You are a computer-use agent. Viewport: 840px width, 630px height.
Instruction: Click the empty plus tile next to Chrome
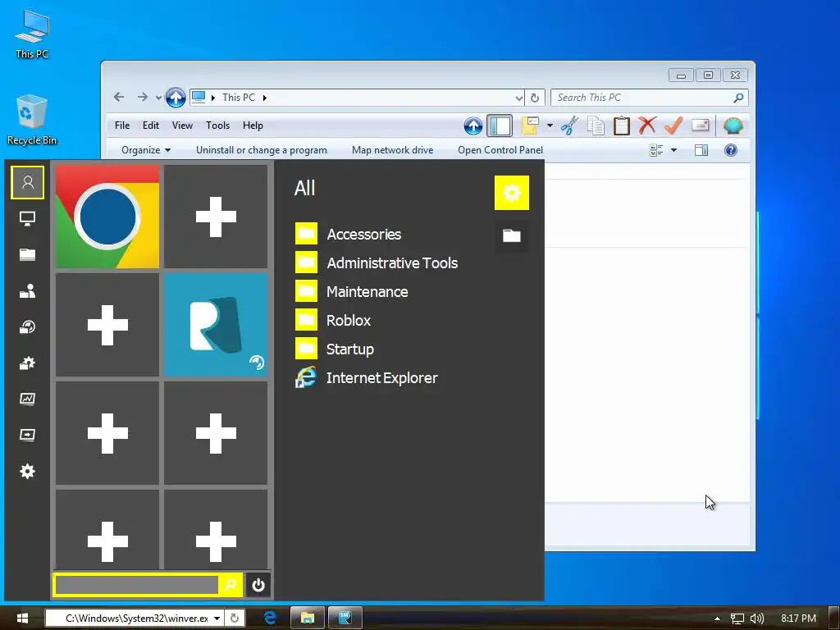coord(216,217)
